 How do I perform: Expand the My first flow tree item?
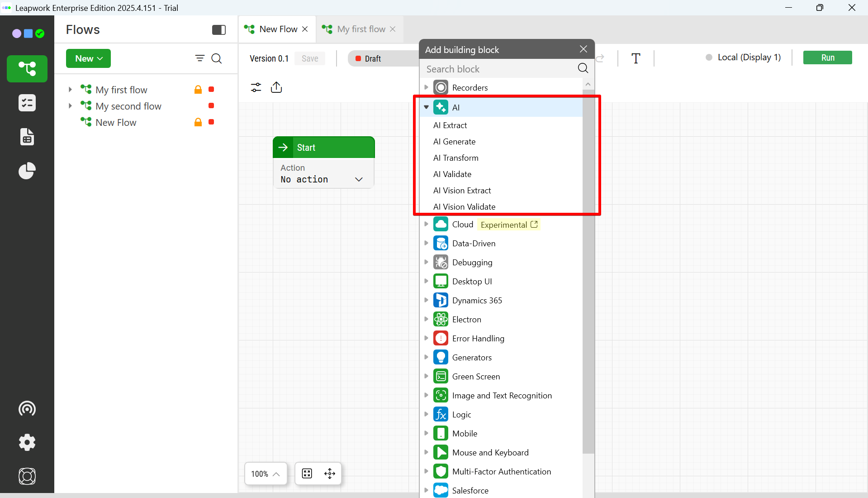point(70,90)
